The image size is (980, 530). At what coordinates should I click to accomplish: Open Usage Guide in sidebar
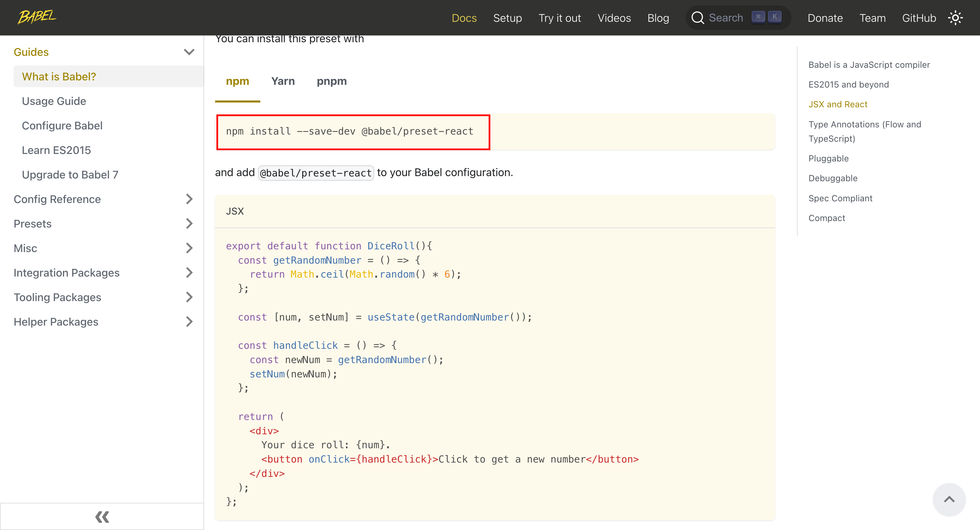tap(54, 101)
